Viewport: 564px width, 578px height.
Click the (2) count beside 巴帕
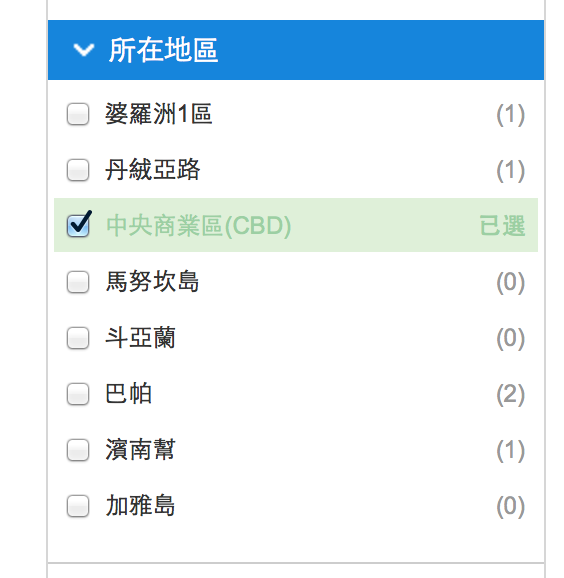coord(511,394)
